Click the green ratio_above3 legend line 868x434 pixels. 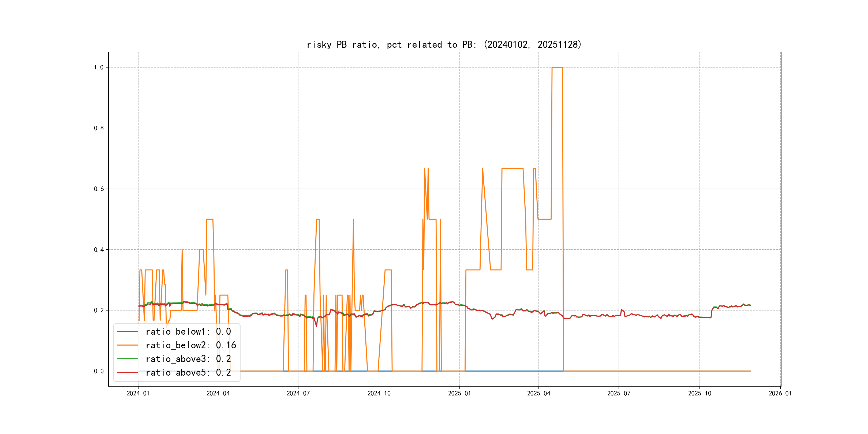point(127,359)
